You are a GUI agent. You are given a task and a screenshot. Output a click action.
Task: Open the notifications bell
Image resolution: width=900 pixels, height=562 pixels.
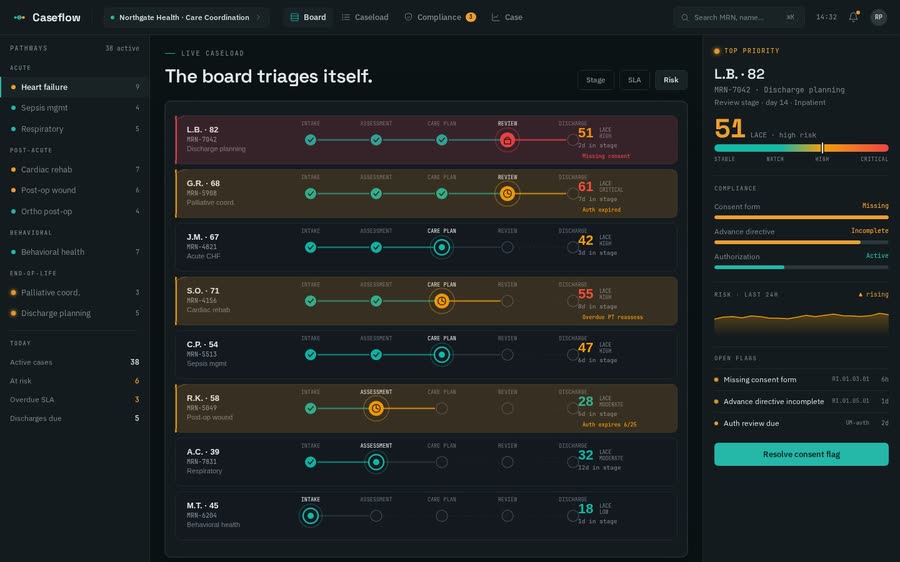coord(854,17)
